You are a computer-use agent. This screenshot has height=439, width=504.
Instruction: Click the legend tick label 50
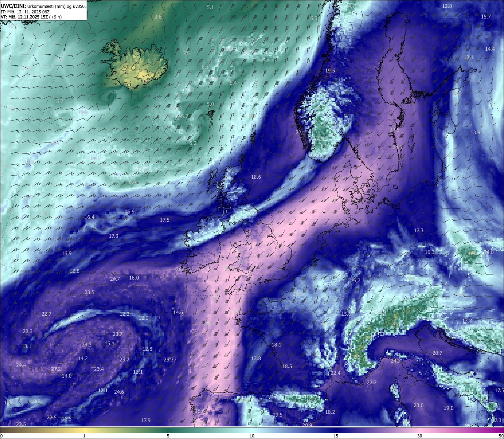pos(500,436)
